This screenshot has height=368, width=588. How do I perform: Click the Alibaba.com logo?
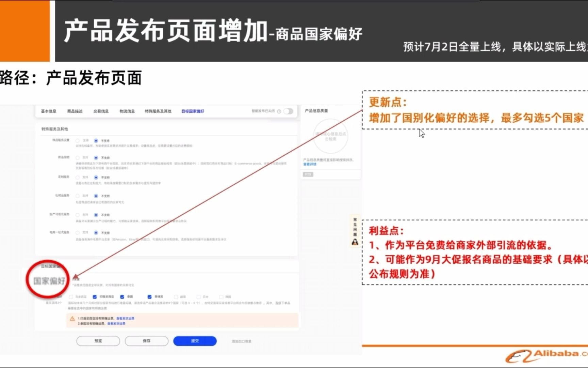click(546, 356)
